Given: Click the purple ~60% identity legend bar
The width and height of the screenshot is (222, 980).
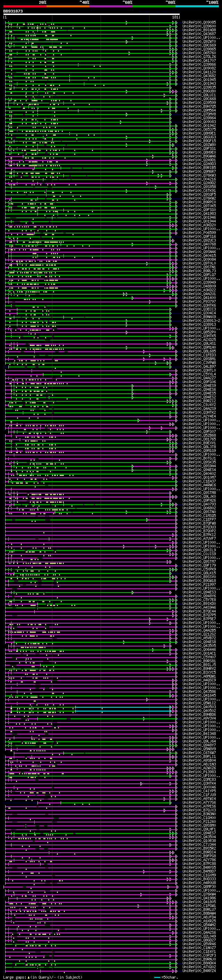Looking at the screenshot, I should [111, 6].
